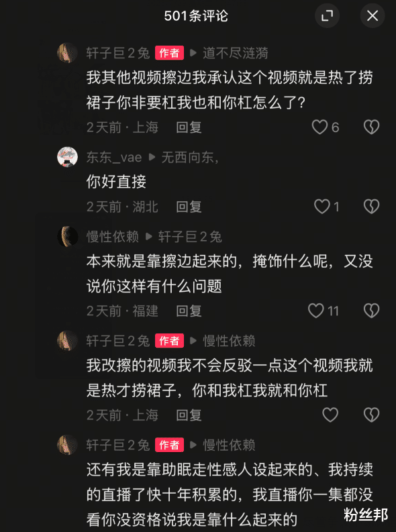Like the '你好直接' comment
This screenshot has width=396, height=532.
tap(321, 206)
